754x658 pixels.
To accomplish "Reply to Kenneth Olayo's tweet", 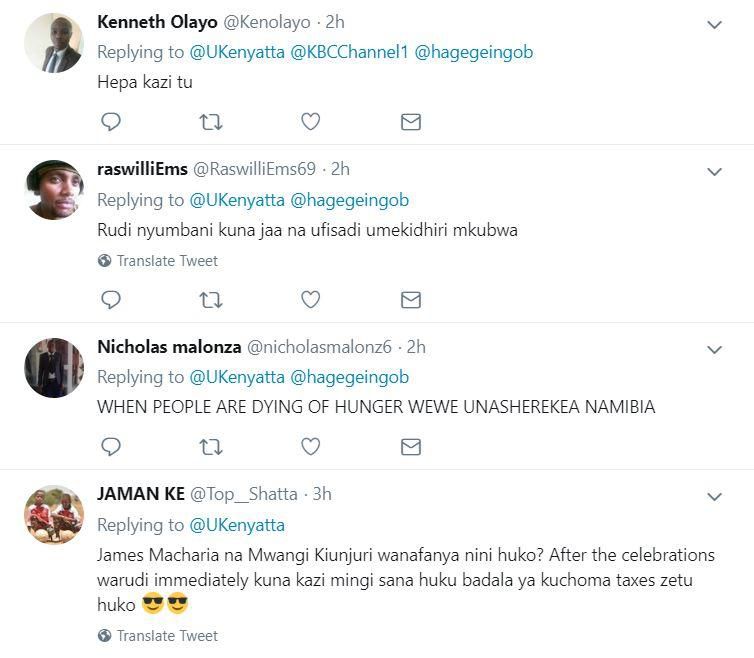I will coord(111,122).
